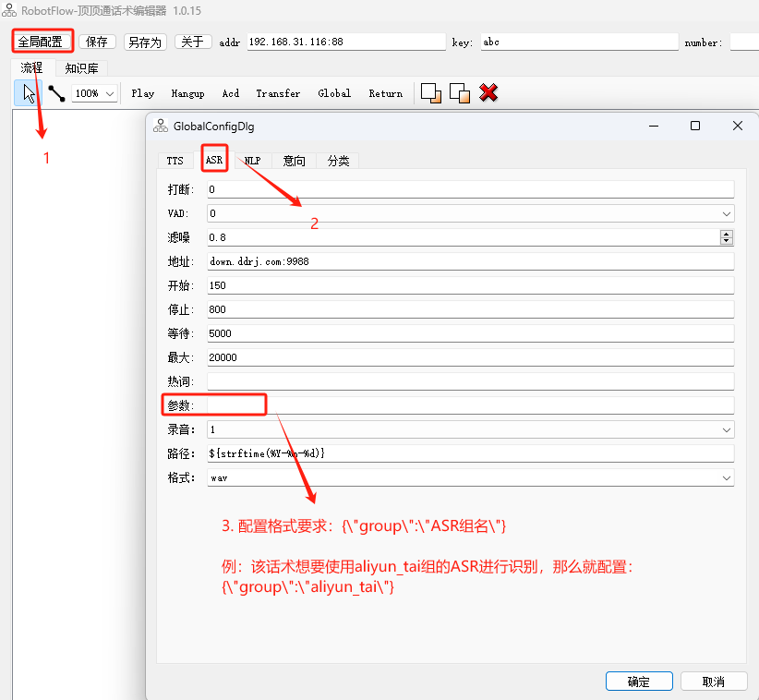Increase the 滤噪 value with up stepper

coord(727,234)
